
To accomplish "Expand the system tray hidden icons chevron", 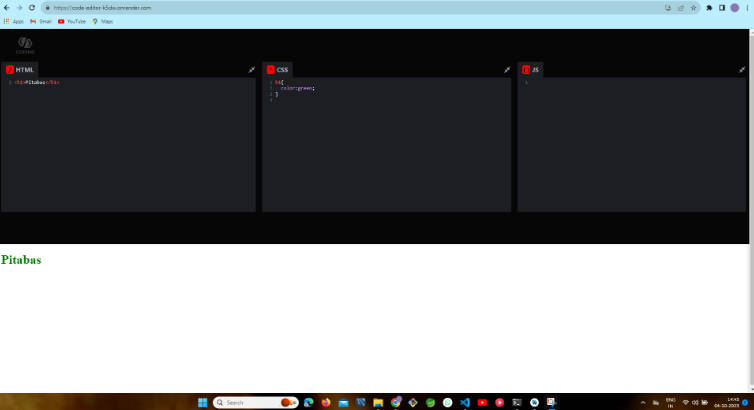I will pos(643,402).
